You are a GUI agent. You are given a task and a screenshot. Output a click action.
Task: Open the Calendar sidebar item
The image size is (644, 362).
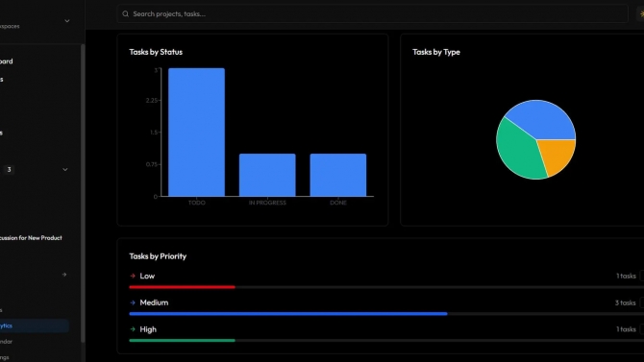[6, 342]
